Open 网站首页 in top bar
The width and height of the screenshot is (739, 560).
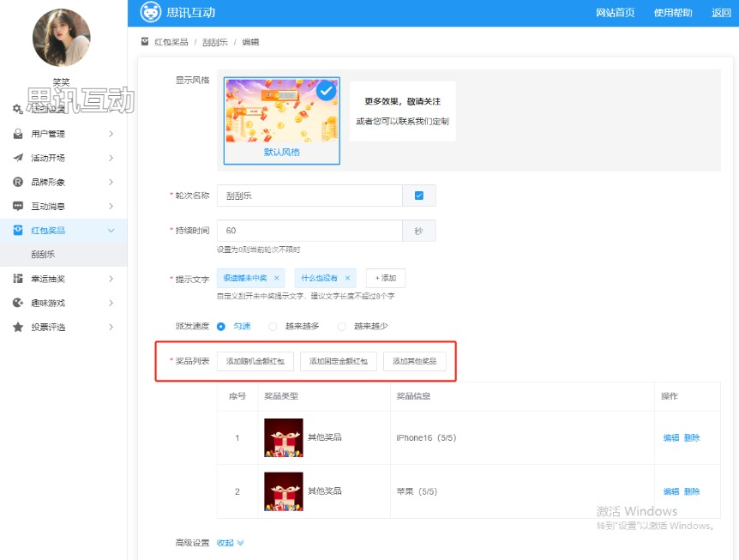(x=615, y=13)
